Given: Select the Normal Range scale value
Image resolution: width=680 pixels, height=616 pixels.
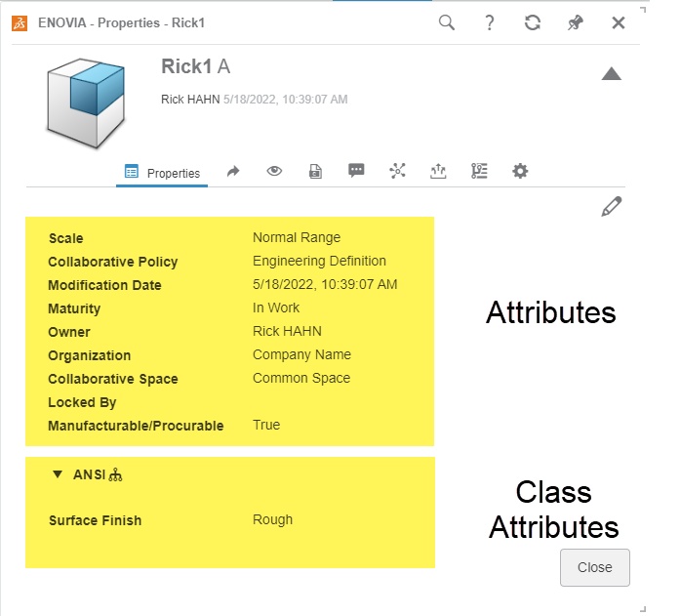Looking at the screenshot, I should point(297,238).
